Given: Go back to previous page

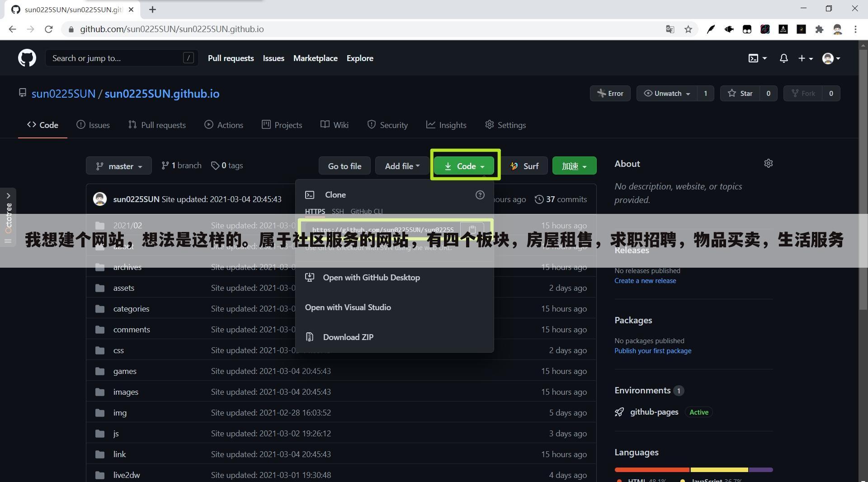Looking at the screenshot, I should click(x=12, y=29).
